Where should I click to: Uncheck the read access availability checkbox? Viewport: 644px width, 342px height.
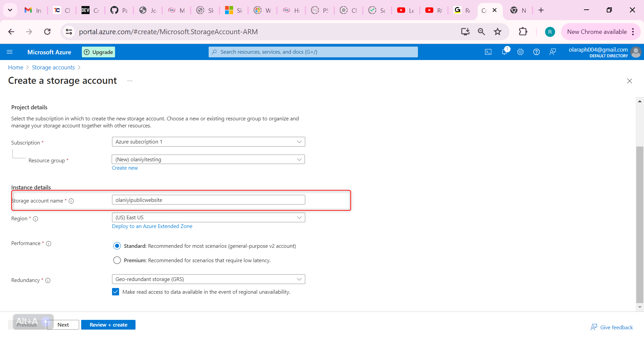[x=116, y=292]
